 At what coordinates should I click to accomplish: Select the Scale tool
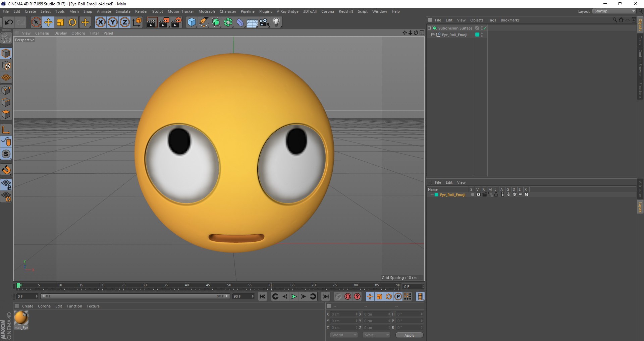60,22
